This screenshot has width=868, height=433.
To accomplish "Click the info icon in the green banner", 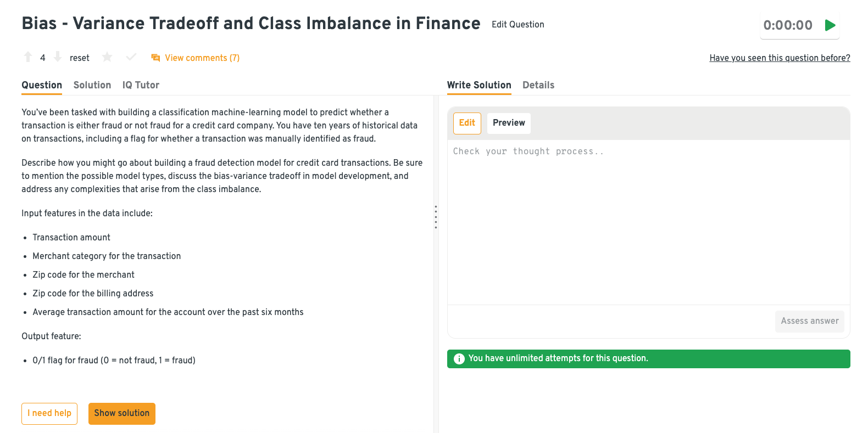I will coord(459,359).
